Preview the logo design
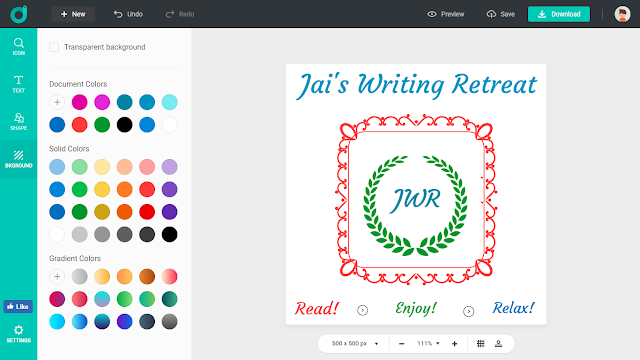The image size is (640, 360). [445, 14]
